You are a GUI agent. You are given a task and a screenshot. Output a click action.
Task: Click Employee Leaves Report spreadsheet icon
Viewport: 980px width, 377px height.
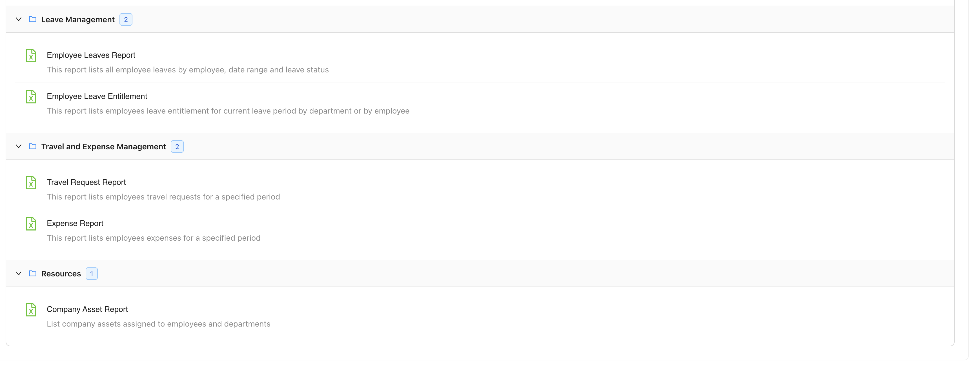(31, 56)
